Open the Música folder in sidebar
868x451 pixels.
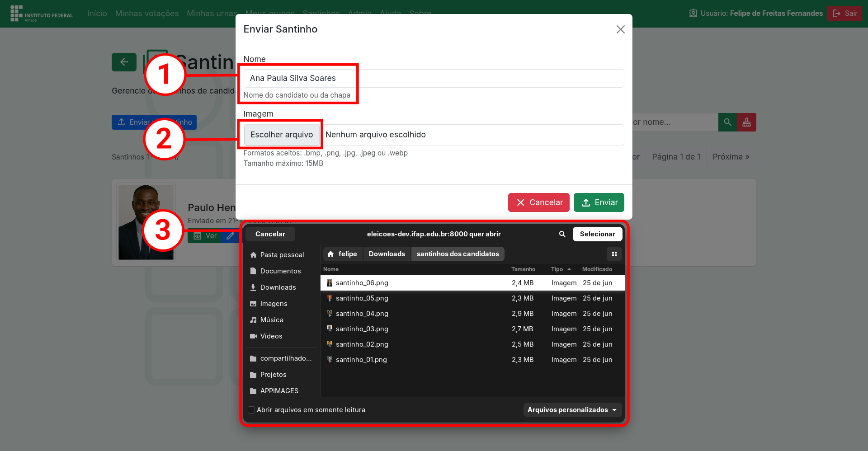271,320
